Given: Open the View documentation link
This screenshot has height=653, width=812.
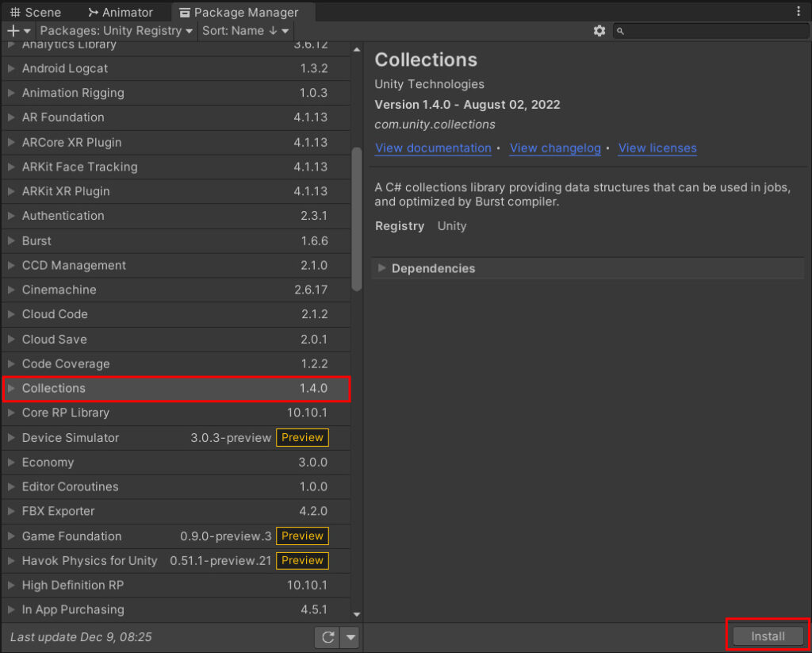Looking at the screenshot, I should tap(433, 148).
